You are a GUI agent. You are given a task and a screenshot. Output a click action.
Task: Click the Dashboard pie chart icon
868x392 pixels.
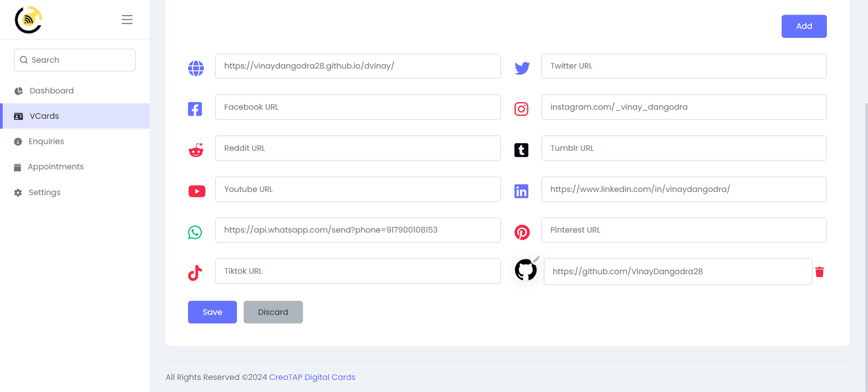[18, 91]
